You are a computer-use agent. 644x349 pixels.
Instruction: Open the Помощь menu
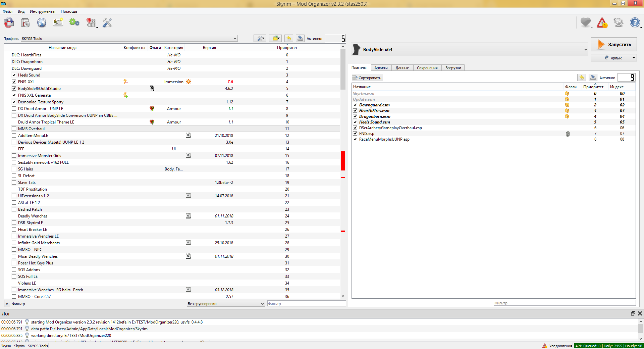pyautogui.click(x=69, y=11)
